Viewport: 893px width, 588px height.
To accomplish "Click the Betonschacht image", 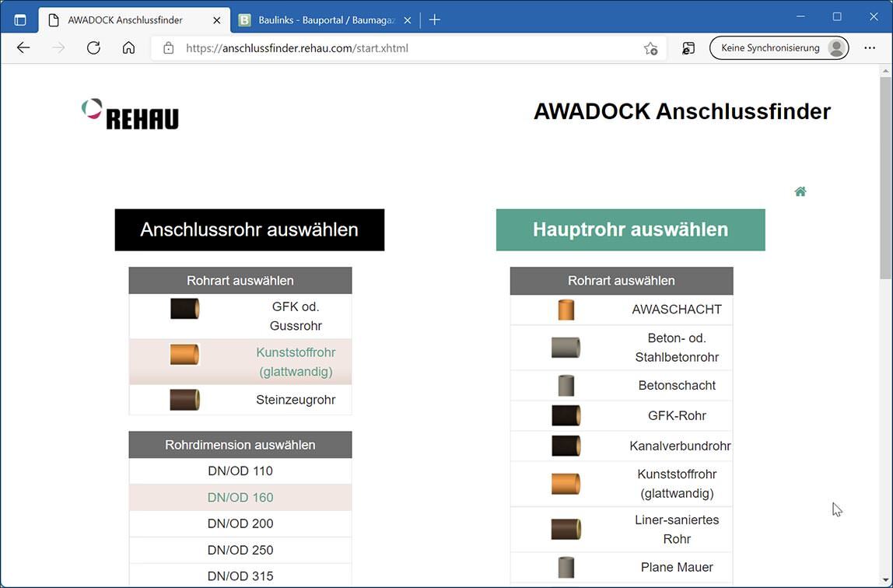I will tap(566, 385).
